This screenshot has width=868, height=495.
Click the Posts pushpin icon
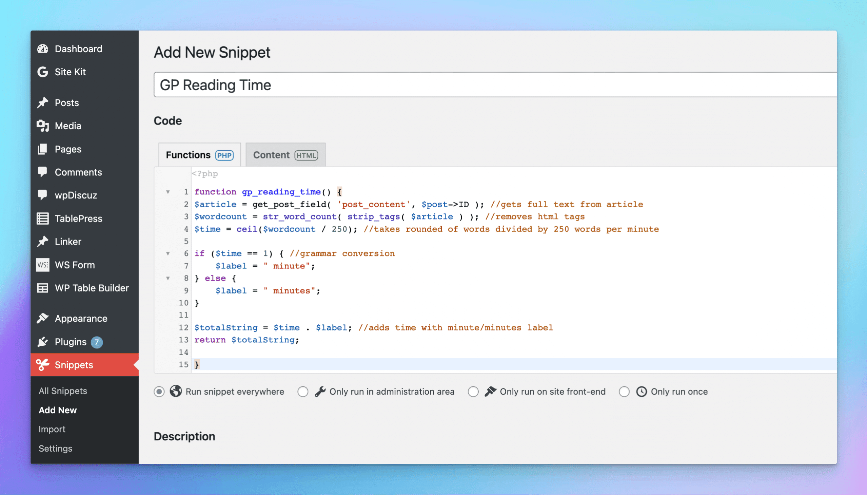click(x=43, y=103)
